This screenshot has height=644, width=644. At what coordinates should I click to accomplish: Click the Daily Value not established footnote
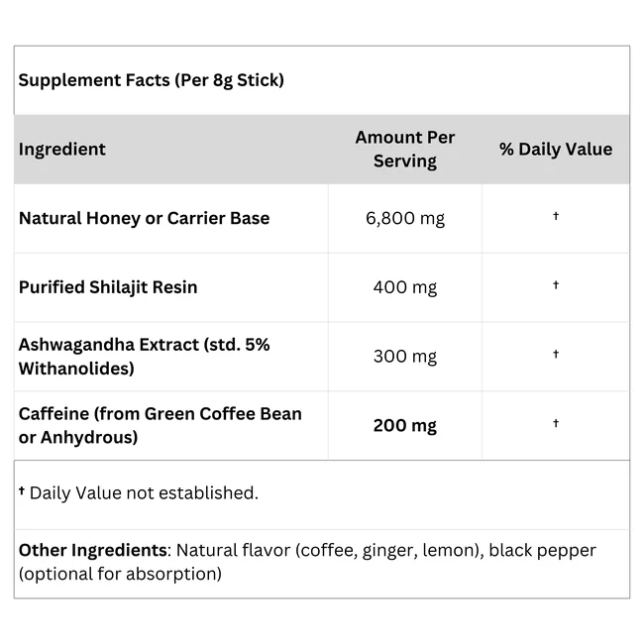(x=145, y=493)
